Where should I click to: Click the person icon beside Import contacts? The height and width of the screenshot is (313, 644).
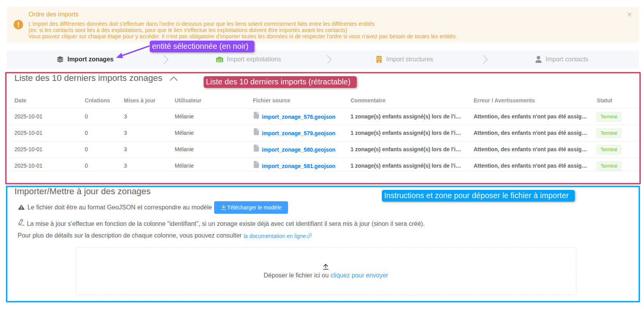[538, 59]
